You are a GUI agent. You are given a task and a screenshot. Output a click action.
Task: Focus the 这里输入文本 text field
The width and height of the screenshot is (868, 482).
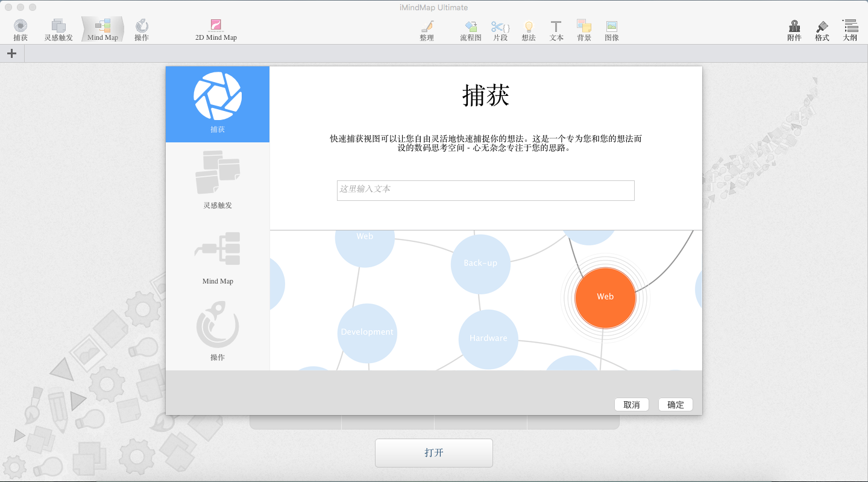(x=486, y=191)
